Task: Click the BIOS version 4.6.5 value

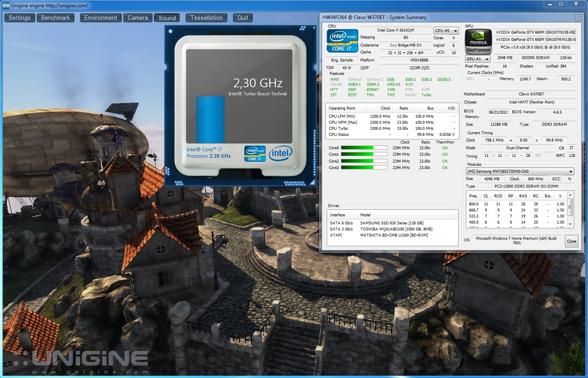Action: coord(557,112)
